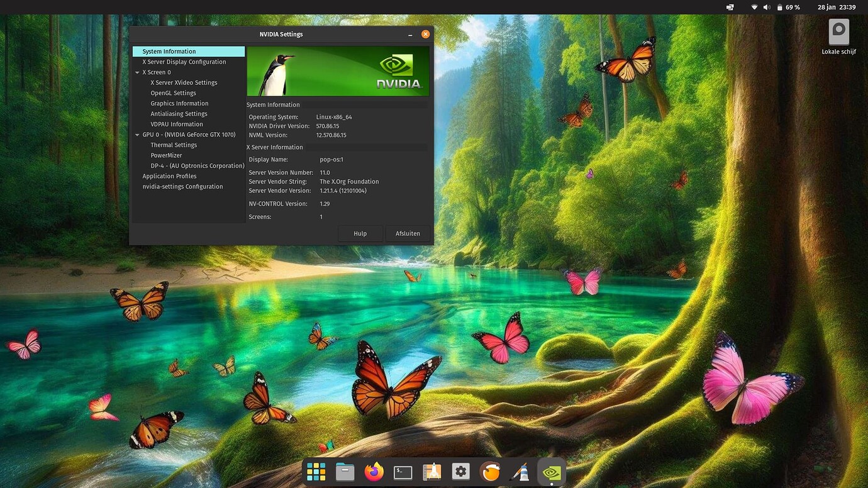Select Thermal Settings under GPU 0

pos(174,145)
